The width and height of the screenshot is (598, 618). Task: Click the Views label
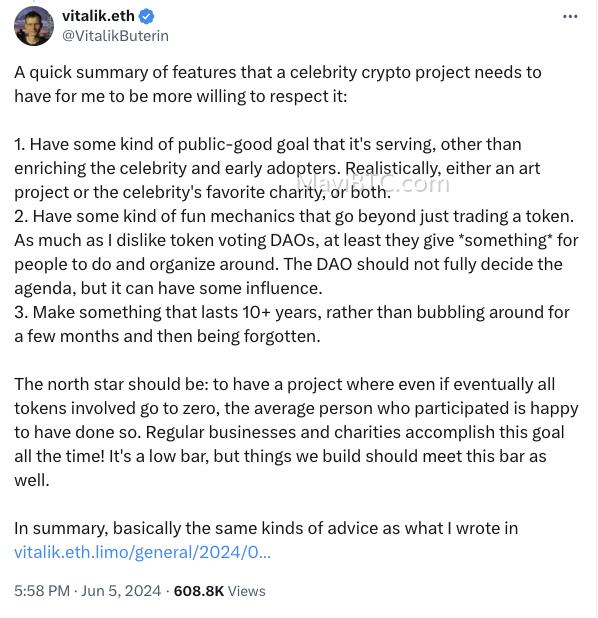(x=247, y=591)
